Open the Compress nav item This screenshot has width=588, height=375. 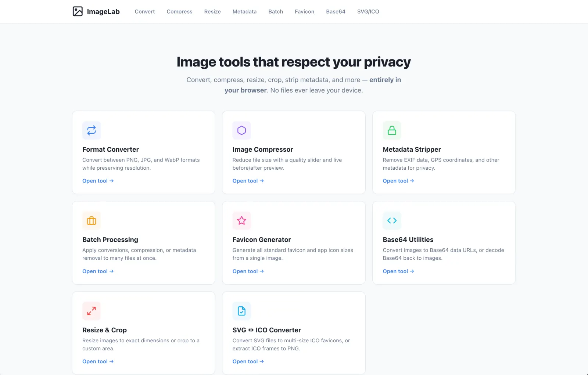pyautogui.click(x=179, y=12)
